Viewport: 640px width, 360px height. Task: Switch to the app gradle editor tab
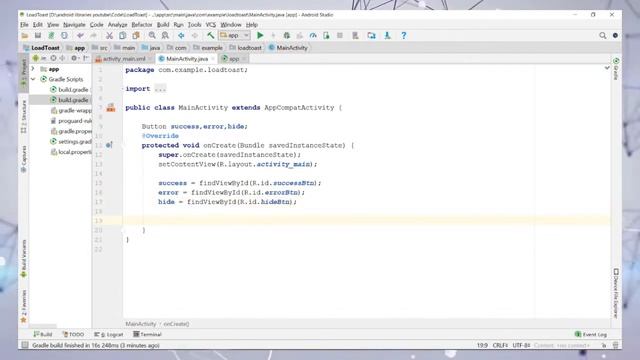pos(233,59)
